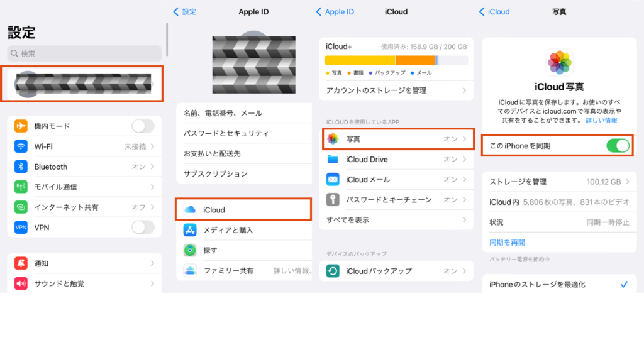Viewport: 644px width, 362px height.
Task: Tap the iCloud Mail envelope icon
Action: click(x=333, y=179)
